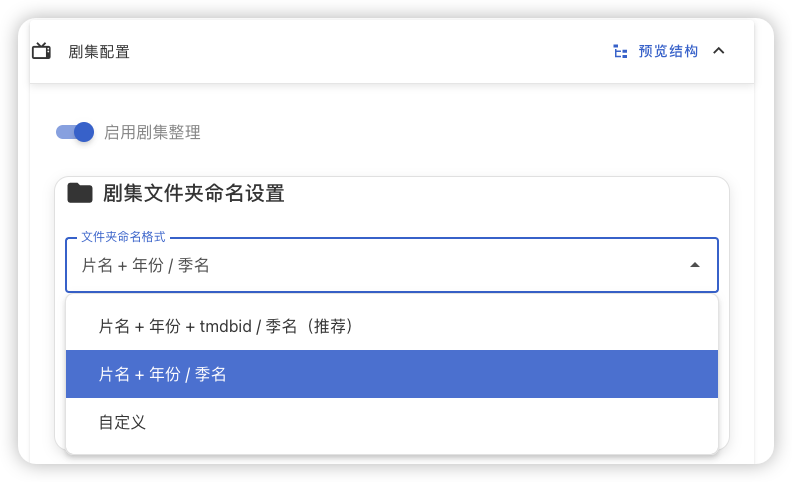This screenshot has height=482, width=792.
Task: Select the highlighted 片名 + 年份 / 季名 option
Action: point(392,374)
